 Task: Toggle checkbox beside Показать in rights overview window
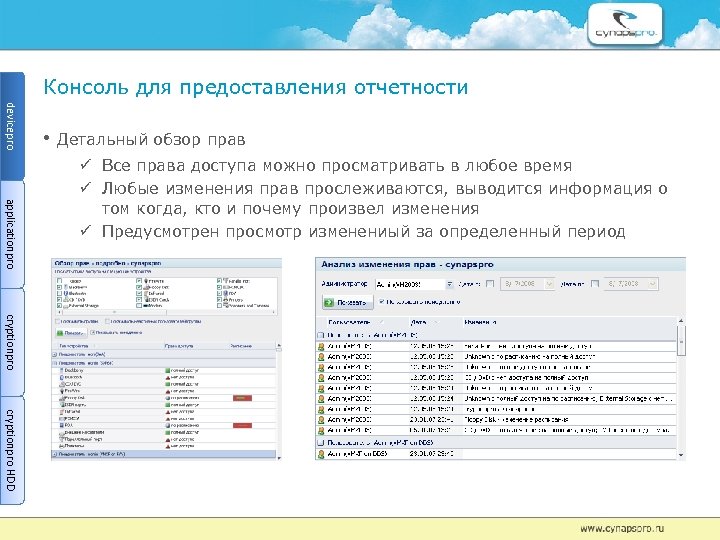point(92,332)
